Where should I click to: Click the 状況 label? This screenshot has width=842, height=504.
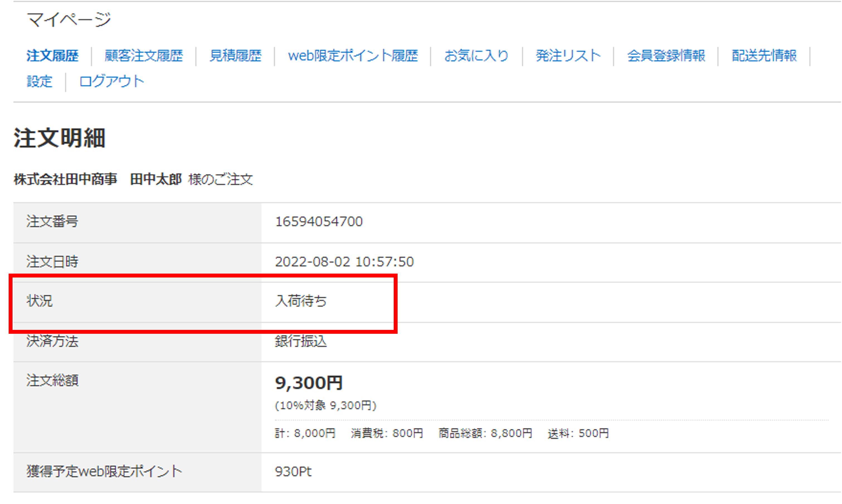(x=40, y=301)
